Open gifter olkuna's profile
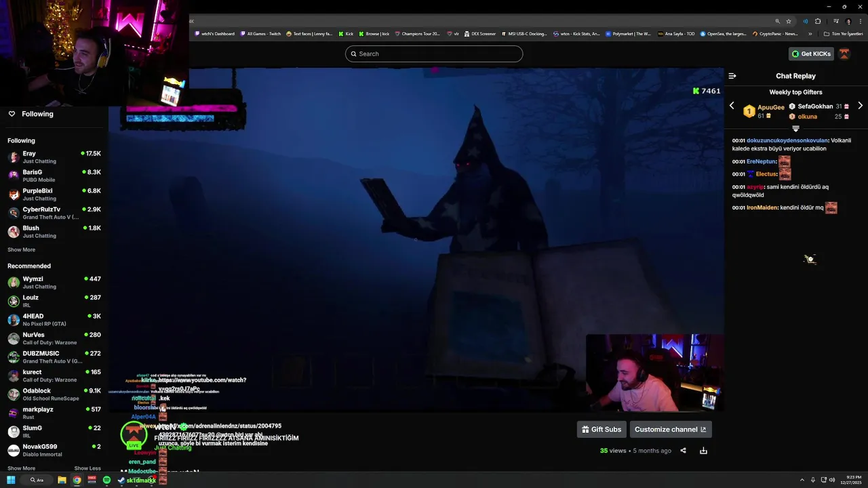Screen dimensions: 868x488 tap(807, 117)
